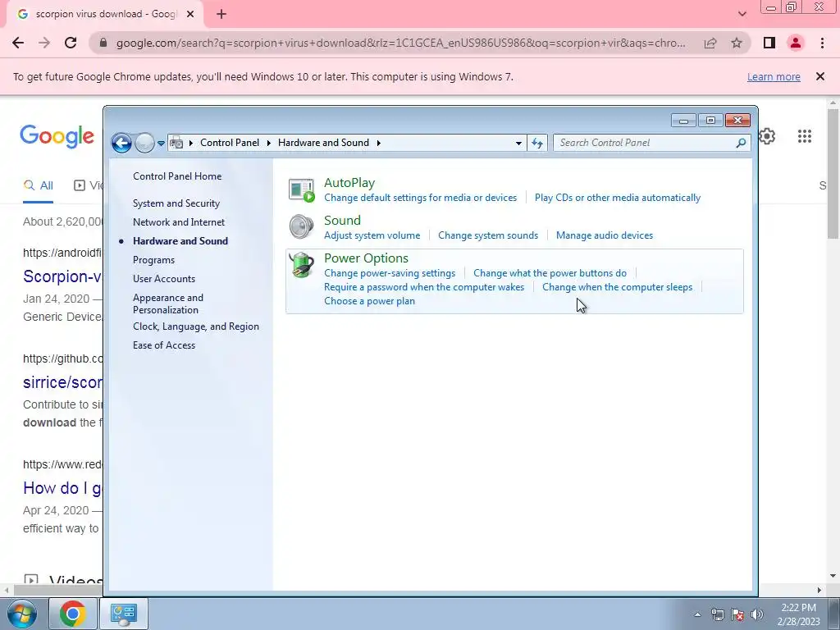Click the Search Control Panel field
840x630 pixels.
point(651,143)
